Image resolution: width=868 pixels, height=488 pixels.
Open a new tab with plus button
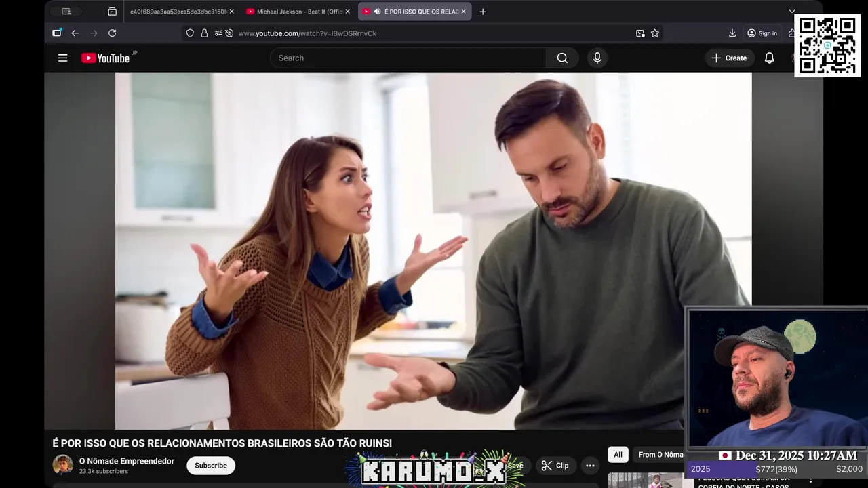(x=483, y=12)
